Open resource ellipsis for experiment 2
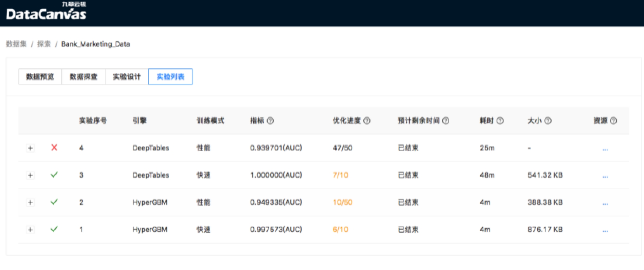 [605, 203]
